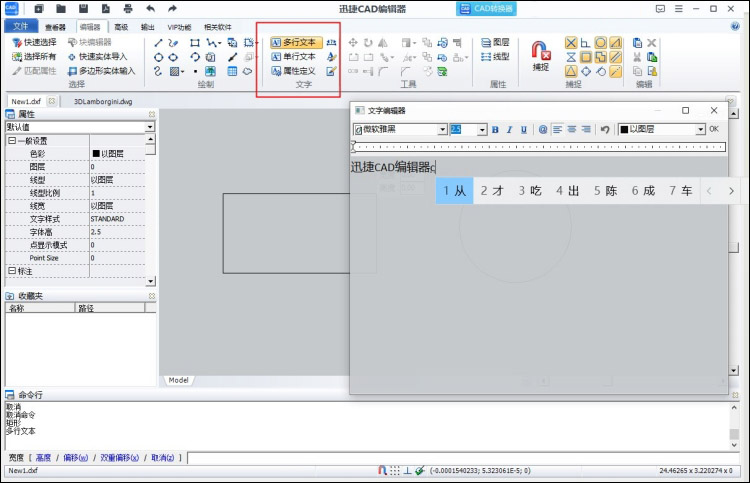Click the redo arrow in quick access toolbar

(172, 9)
